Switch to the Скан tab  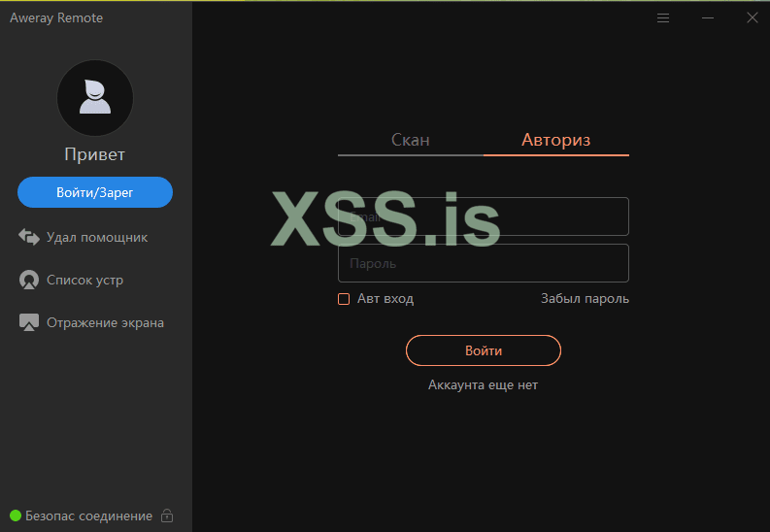tap(411, 140)
